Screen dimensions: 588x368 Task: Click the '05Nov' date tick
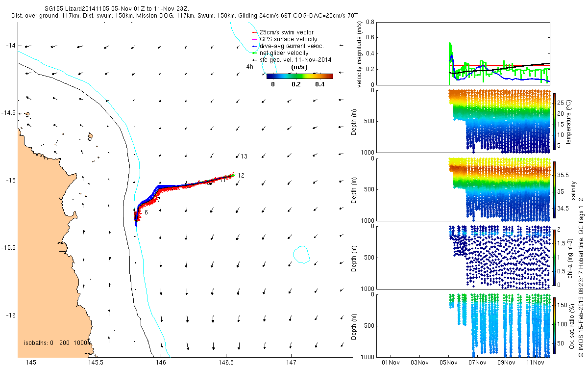(x=448, y=363)
